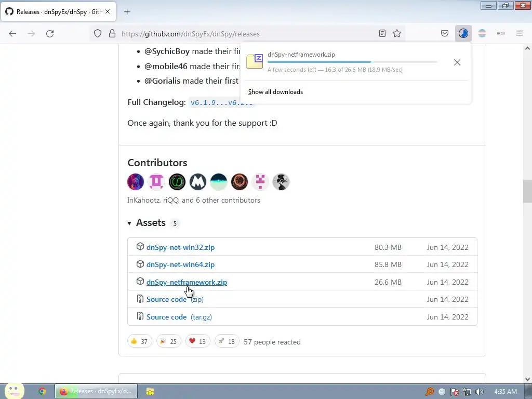Click the forward navigation arrow
The image size is (532, 399).
click(31, 34)
